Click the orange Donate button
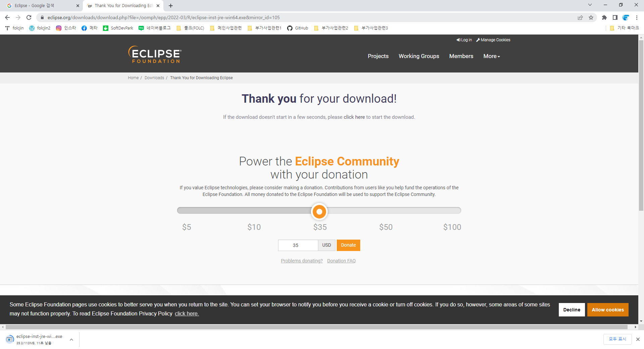 click(348, 245)
